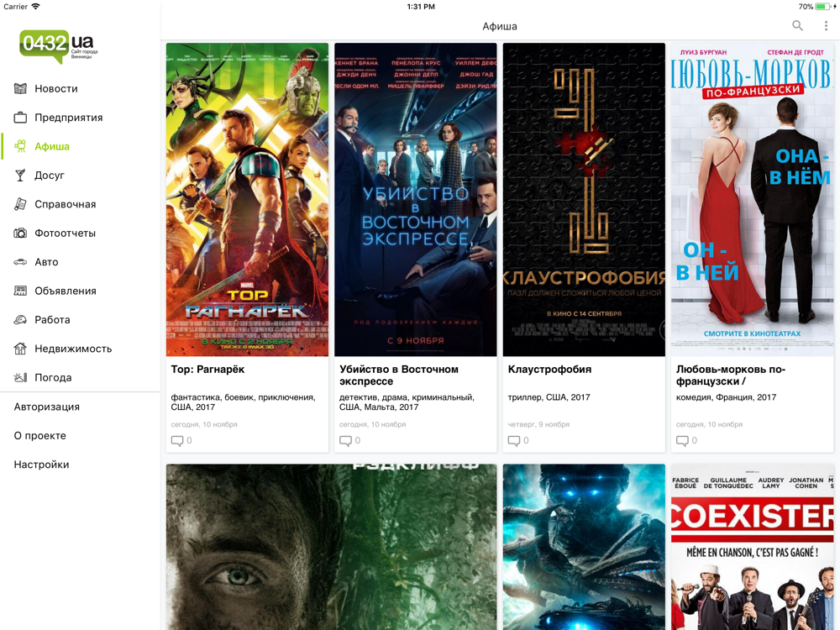The height and width of the screenshot is (630, 840).
Task: Tap the Тор: Рагнарёк poster
Action: coord(247,199)
